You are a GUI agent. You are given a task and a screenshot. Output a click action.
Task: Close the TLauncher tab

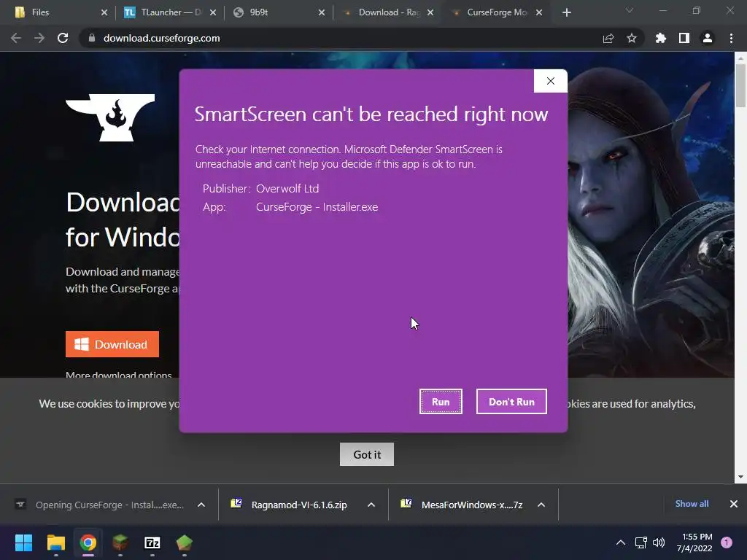[x=213, y=12]
